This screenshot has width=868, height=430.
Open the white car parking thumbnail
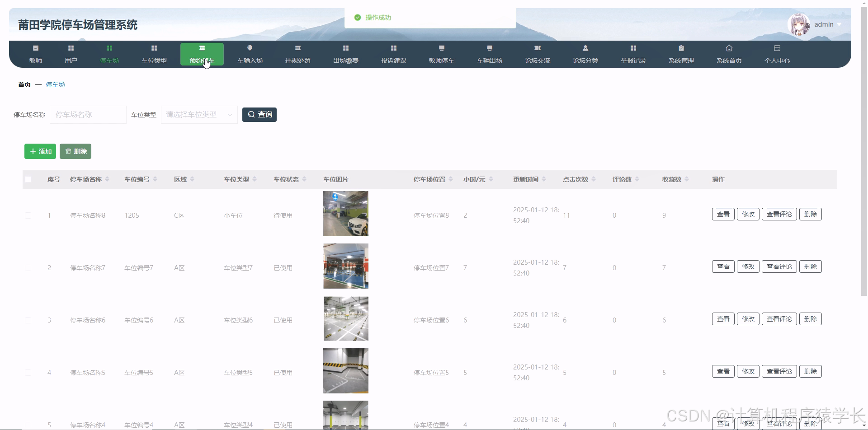(x=346, y=214)
